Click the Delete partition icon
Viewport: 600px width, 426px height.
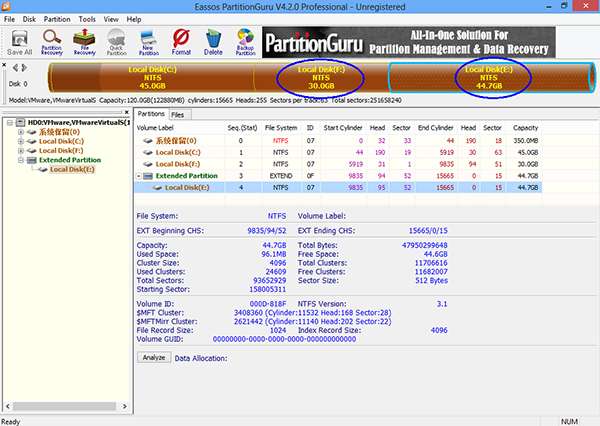pyautogui.click(x=213, y=43)
